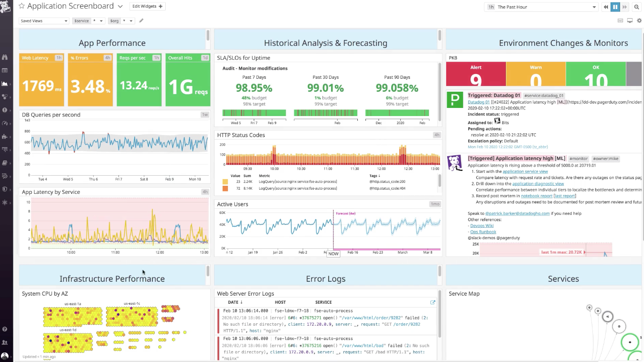Viewport: 644px width, 362px height.
Task: Open the Feb 10 13:06:14.000 error log row
Action: (327, 321)
